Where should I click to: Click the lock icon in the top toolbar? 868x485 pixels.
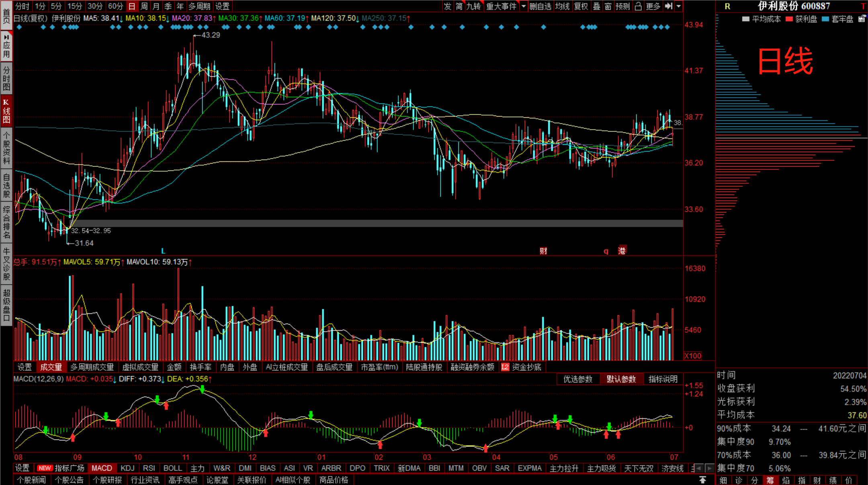pyautogui.click(x=638, y=6)
